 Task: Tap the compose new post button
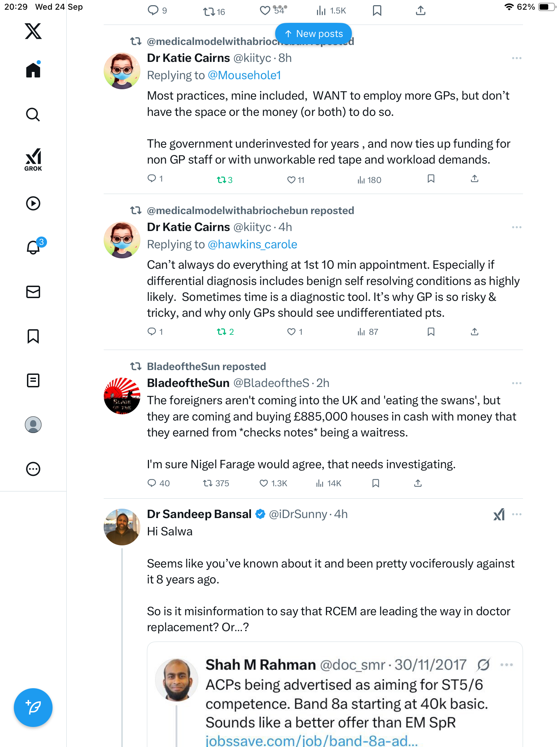33,708
